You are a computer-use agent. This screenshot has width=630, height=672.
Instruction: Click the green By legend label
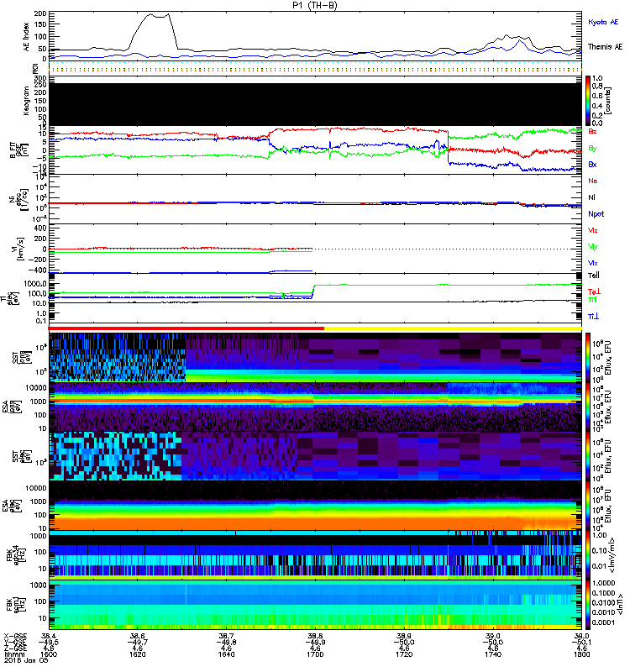pos(592,149)
